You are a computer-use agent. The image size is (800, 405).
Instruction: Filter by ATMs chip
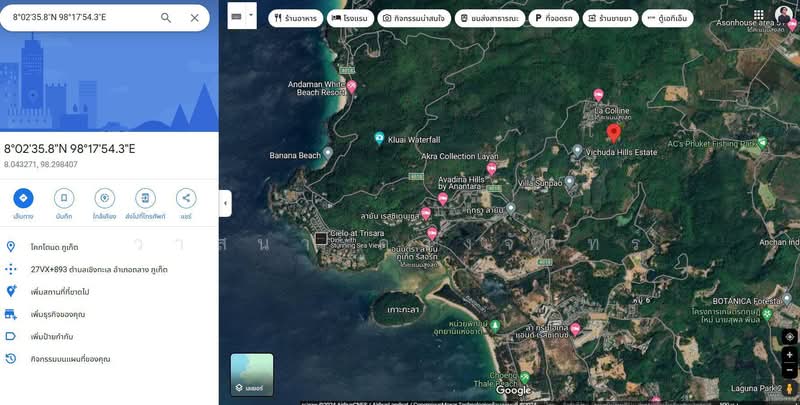click(667, 18)
